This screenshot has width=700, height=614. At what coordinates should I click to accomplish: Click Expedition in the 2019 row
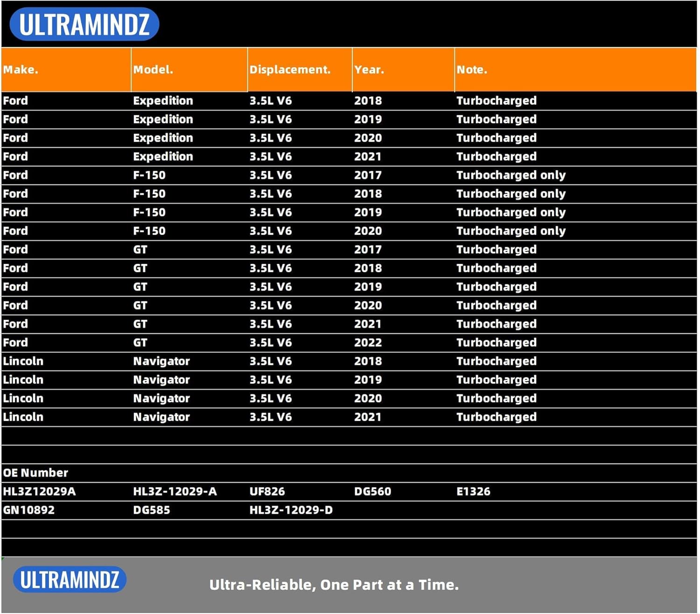[x=163, y=120]
